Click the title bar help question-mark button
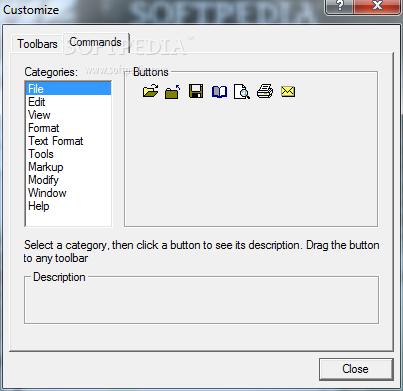The image size is (403, 391). coord(339,6)
